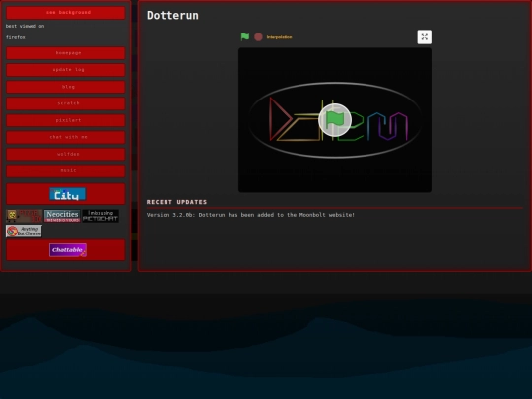
Task: Open the chat with me page
Action: click(x=66, y=137)
